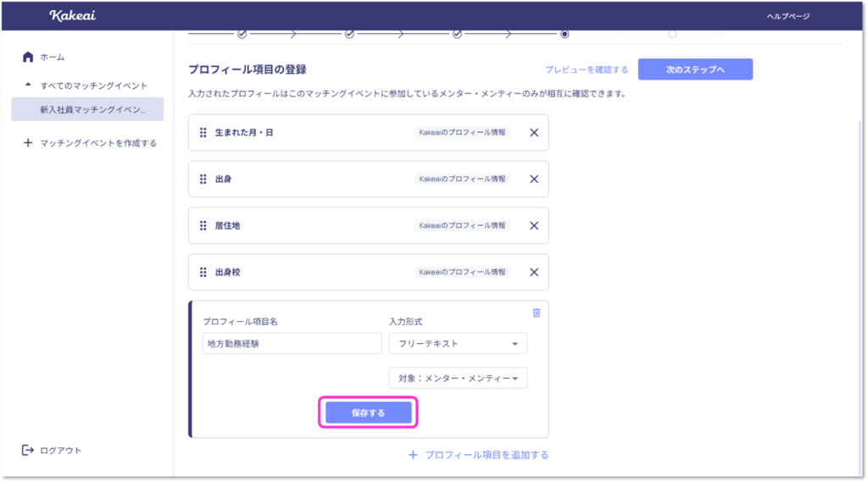
Task: Delete the 居住地 item with X
Action: click(534, 226)
